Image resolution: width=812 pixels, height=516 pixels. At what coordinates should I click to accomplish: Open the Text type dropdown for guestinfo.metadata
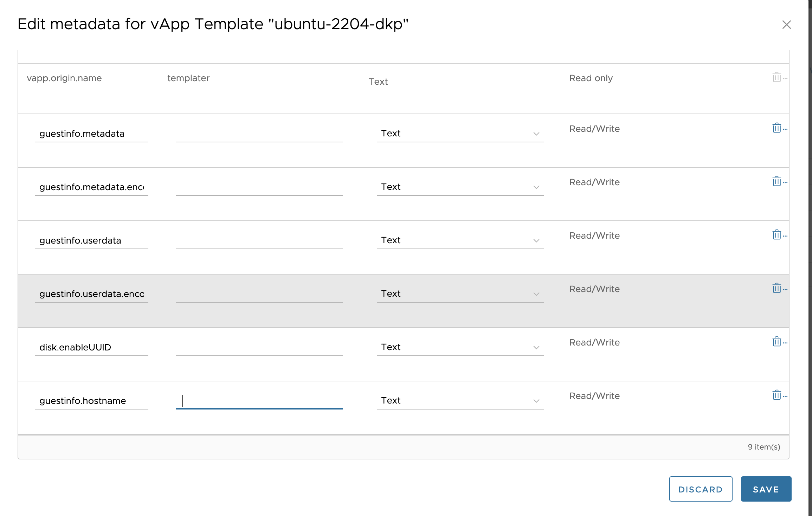535,134
